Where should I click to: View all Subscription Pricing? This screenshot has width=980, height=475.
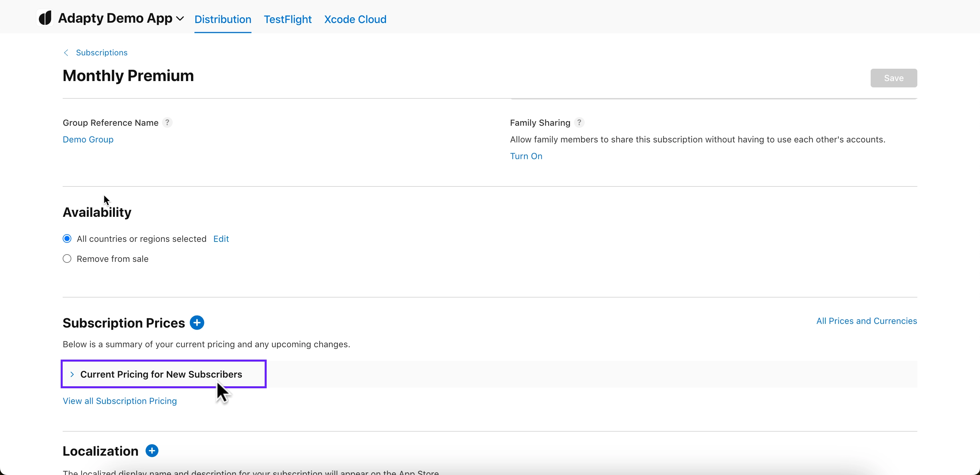119,401
